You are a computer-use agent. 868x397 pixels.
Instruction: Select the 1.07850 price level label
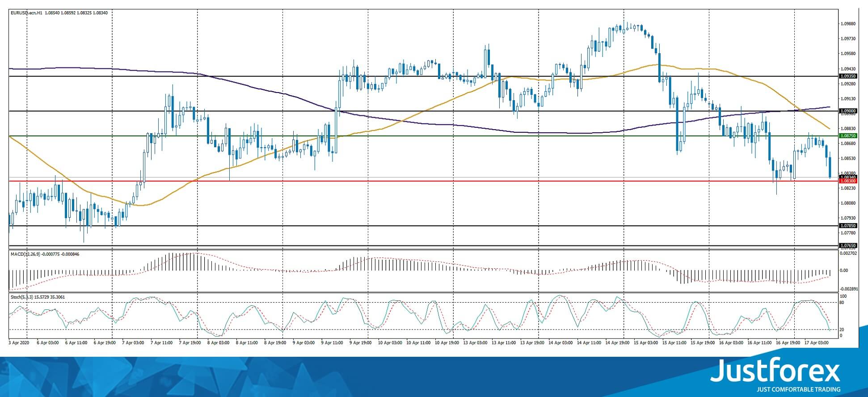848,226
